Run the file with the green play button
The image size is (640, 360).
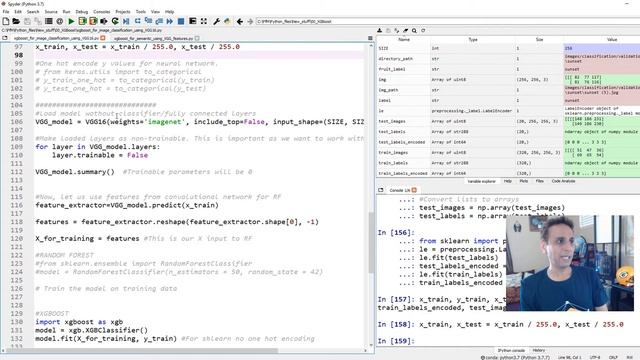tap(71, 21)
